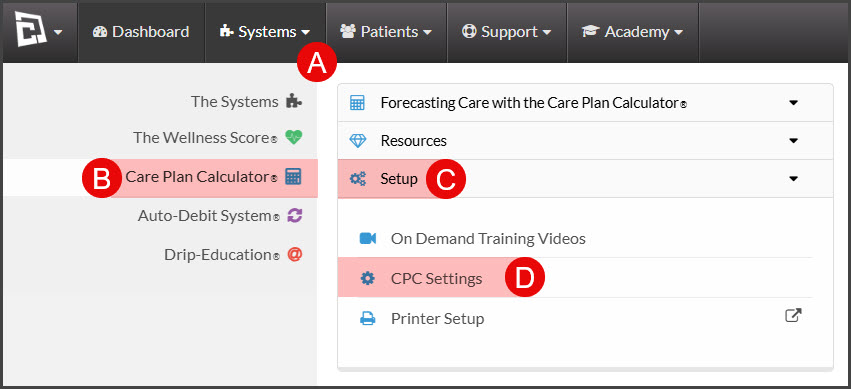Click the green heartbeat icon
Screen dimensions: 851x389
coord(294,137)
